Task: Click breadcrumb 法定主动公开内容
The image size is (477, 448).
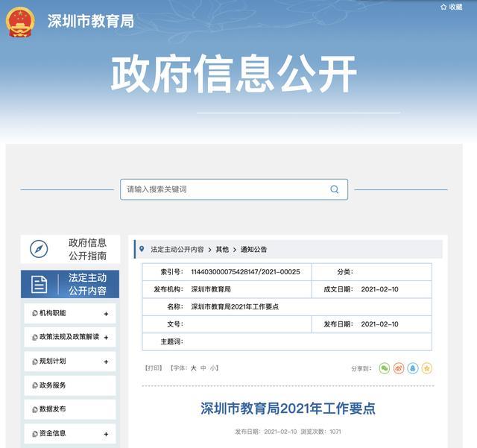Action: [x=177, y=249]
